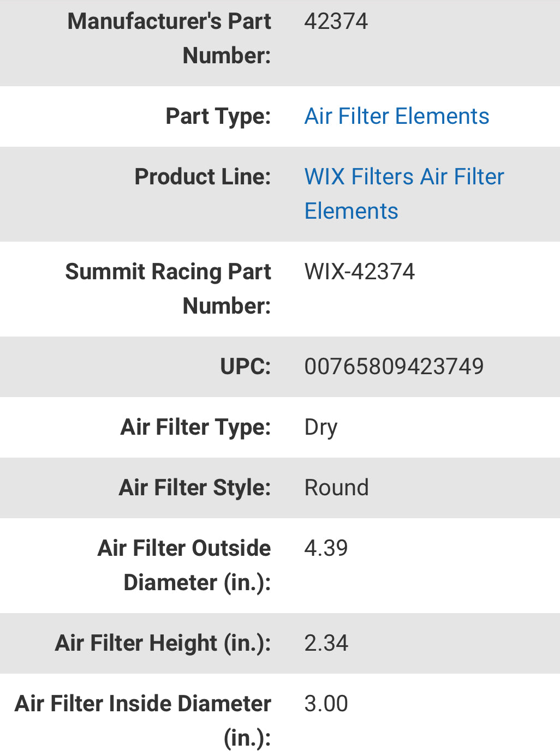Click the UPC value 00765809423749
The image size is (560, 756).
pyautogui.click(x=394, y=367)
